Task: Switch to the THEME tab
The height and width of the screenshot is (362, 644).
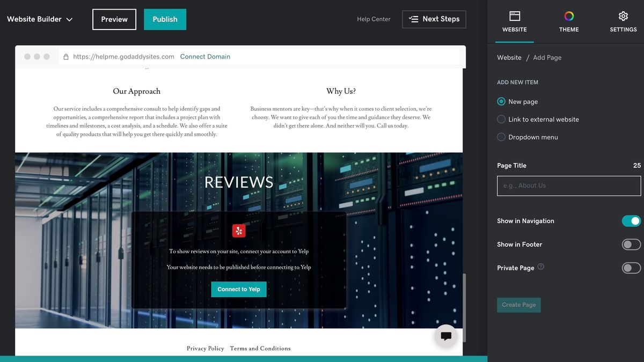Action: 569,21
